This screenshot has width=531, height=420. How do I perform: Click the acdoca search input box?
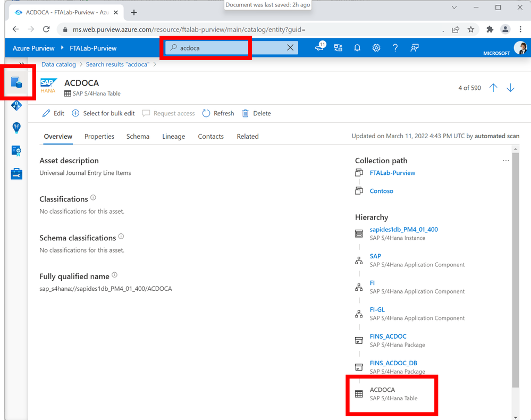tap(231, 48)
